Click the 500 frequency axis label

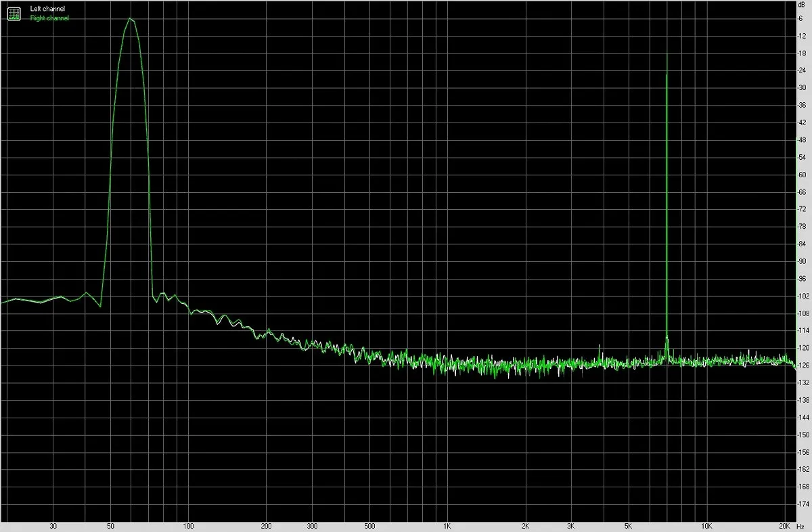click(369, 525)
